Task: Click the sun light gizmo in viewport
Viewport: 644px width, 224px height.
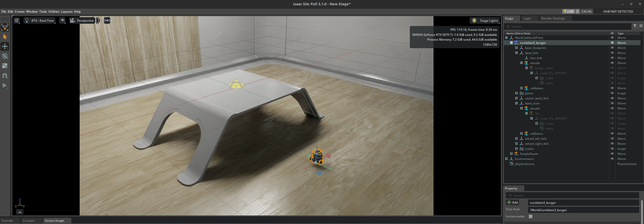Action: click(x=236, y=84)
